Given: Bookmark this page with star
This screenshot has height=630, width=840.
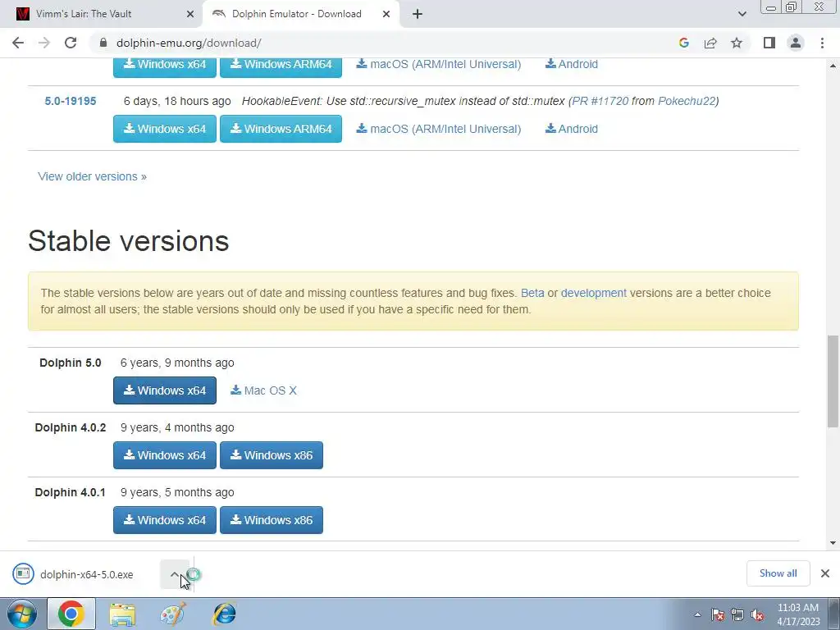Looking at the screenshot, I should [737, 43].
